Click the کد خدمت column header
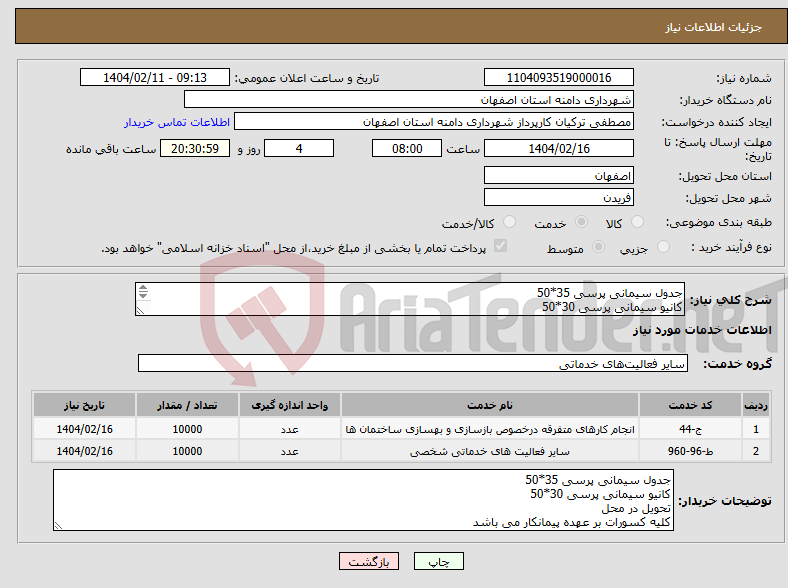The width and height of the screenshot is (788, 588). tap(691, 405)
